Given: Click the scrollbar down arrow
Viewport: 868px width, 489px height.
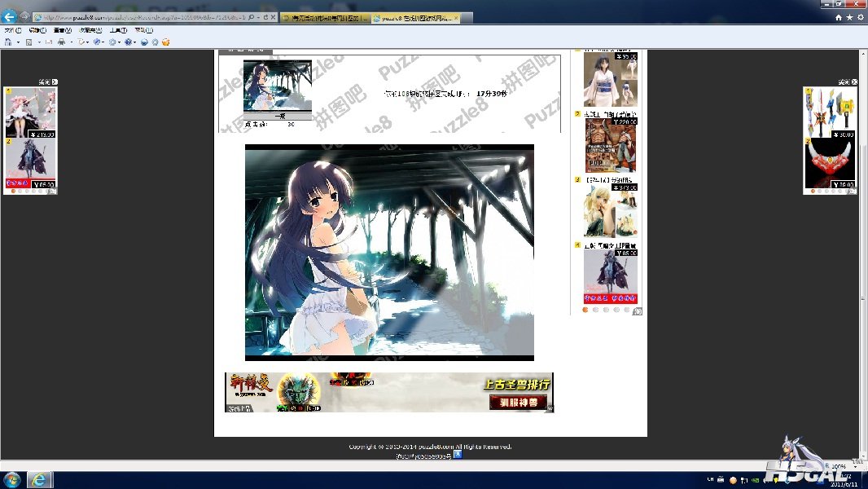Looking at the screenshot, I should click(x=862, y=457).
